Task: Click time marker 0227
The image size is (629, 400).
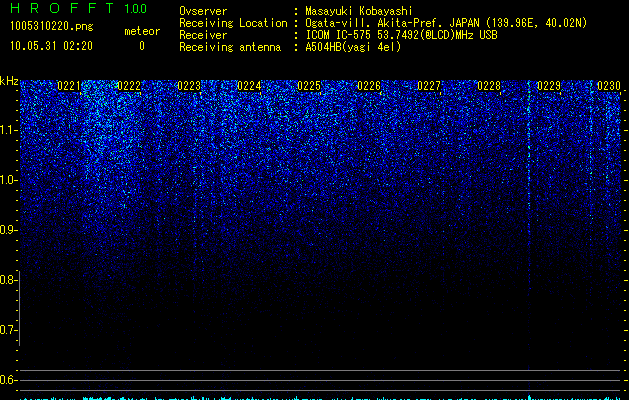Action: pyautogui.click(x=429, y=86)
